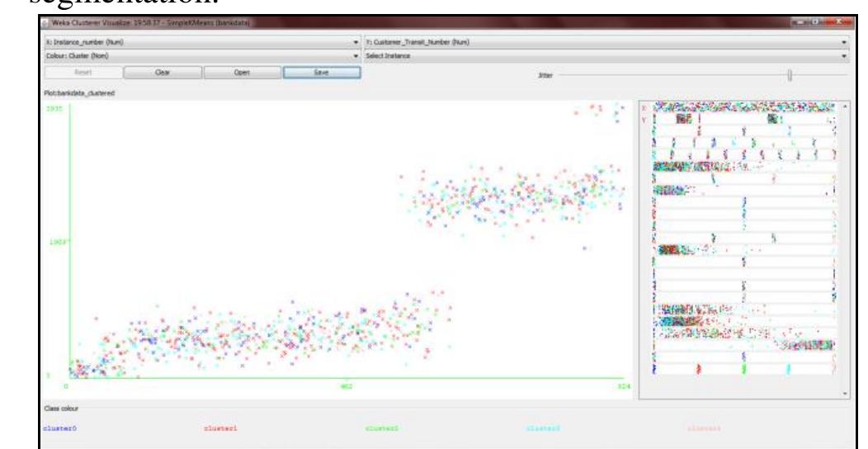The height and width of the screenshot is (449, 868).
Task: Click the Weka window title bar icon
Action: 46,23
